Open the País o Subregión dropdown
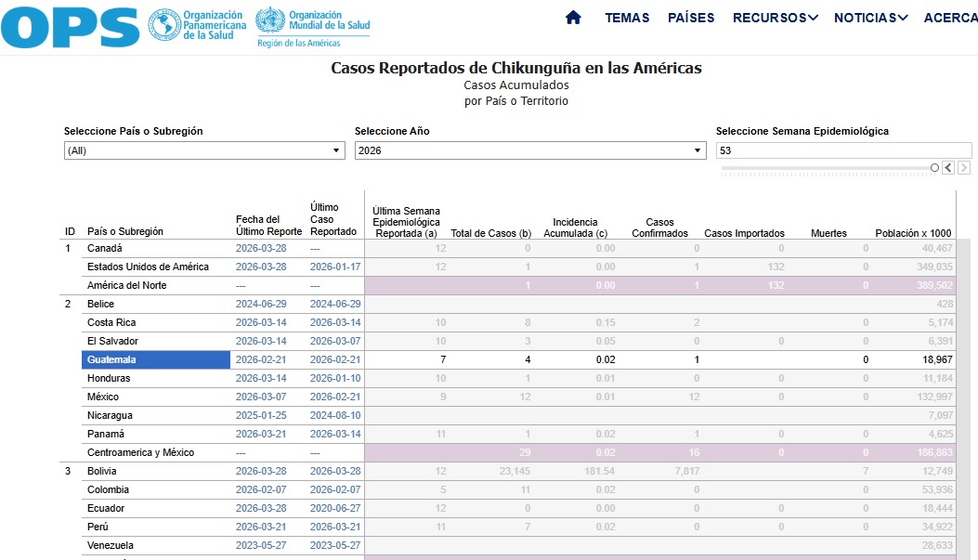This screenshot has height=560, width=978. (x=204, y=150)
